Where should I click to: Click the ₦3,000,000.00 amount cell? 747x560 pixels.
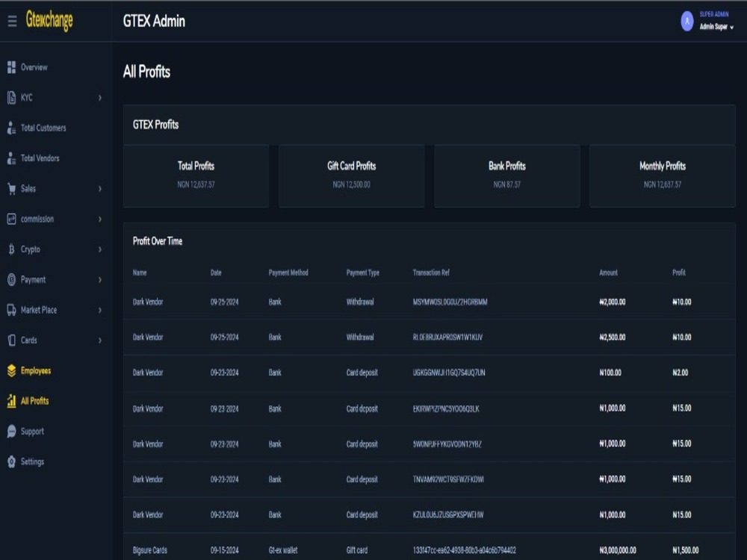click(618, 550)
